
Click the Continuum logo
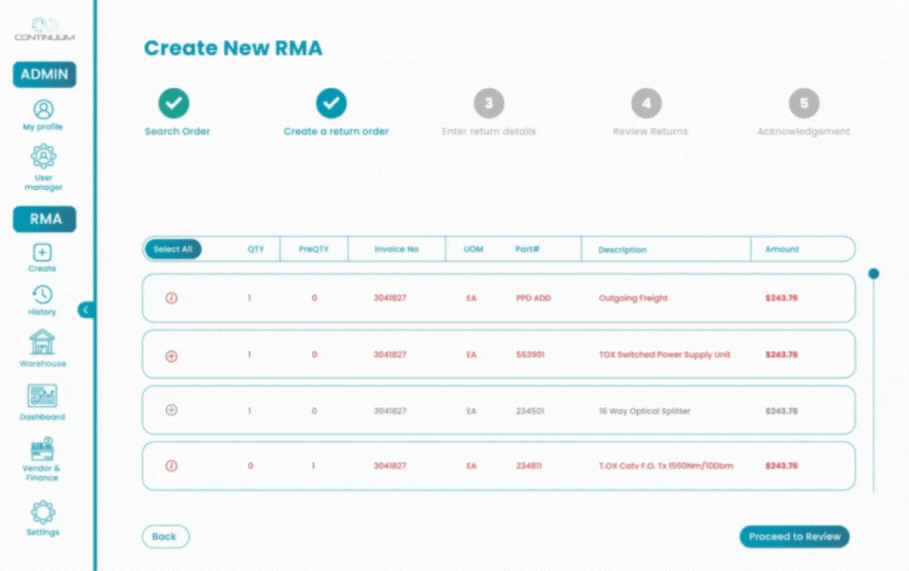coord(45,29)
